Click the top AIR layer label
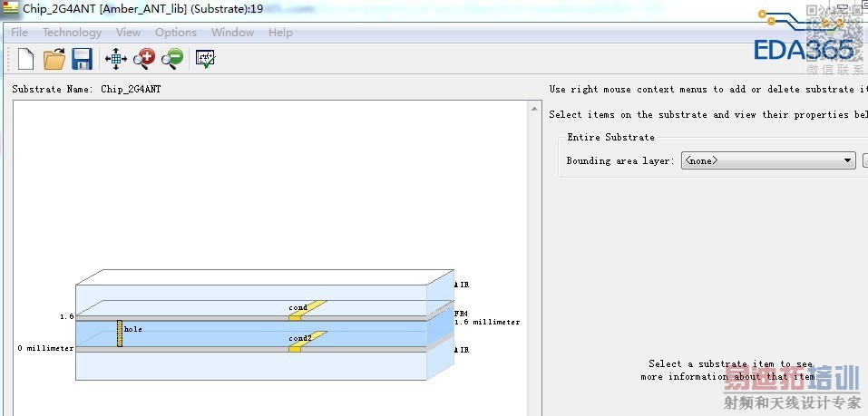 pyautogui.click(x=462, y=285)
